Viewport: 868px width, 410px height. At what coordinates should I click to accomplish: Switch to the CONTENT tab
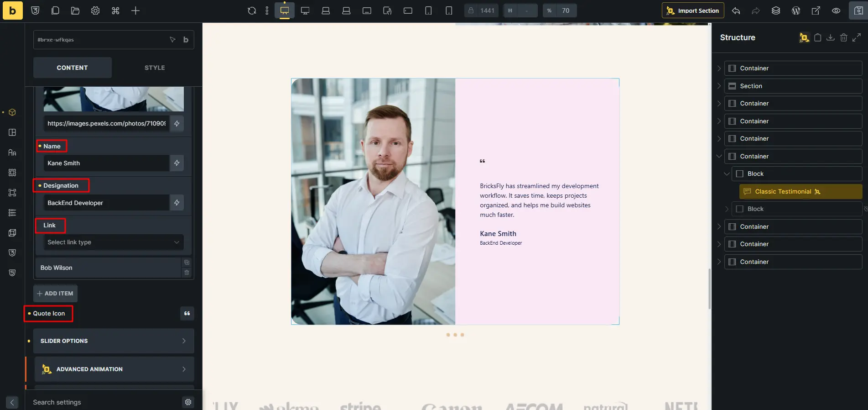[x=72, y=68]
